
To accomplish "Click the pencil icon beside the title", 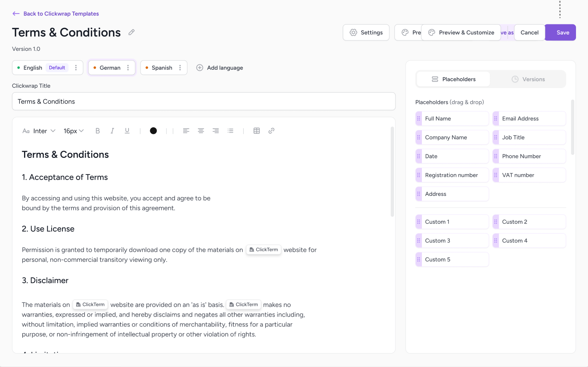I will tap(132, 32).
